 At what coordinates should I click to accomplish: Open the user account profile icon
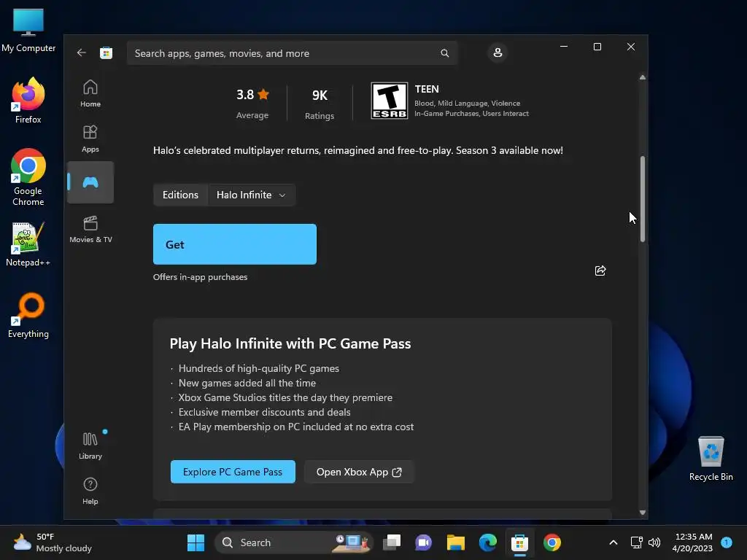498,52
